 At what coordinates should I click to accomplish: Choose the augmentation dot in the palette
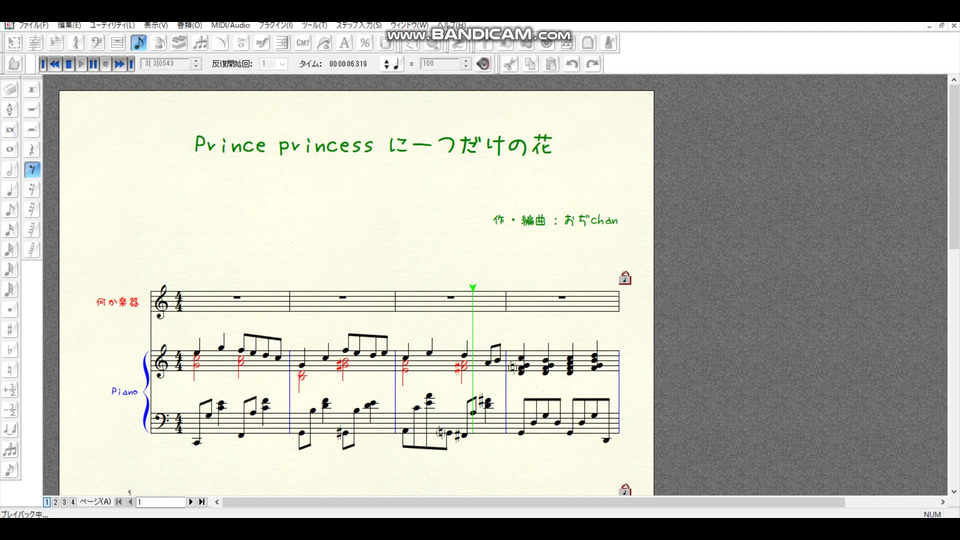11,309
